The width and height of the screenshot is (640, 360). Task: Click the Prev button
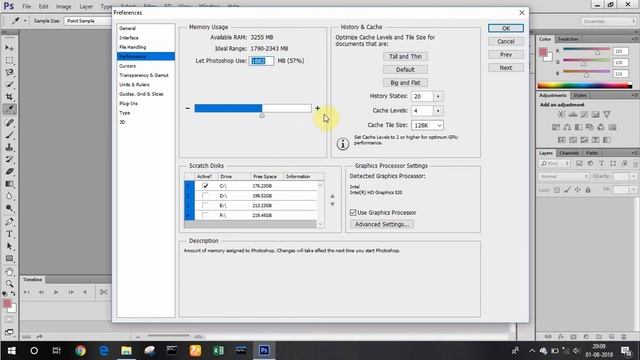tap(506, 55)
